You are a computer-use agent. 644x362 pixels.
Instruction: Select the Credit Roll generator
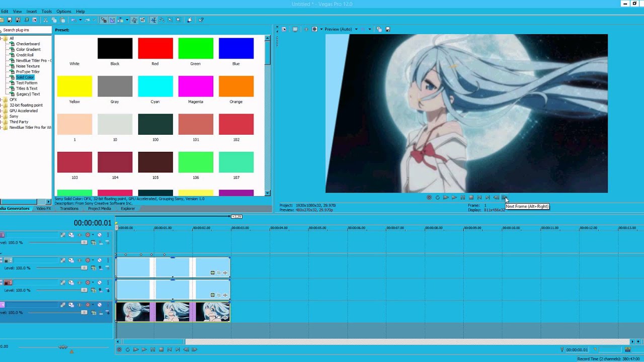coord(25,55)
